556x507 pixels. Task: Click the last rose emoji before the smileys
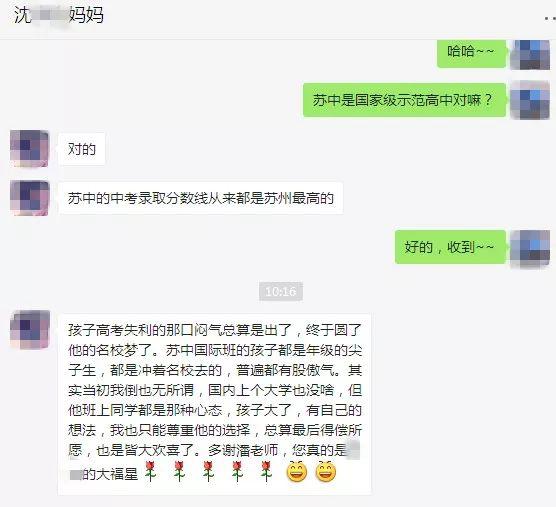pyautogui.click(x=266, y=472)
